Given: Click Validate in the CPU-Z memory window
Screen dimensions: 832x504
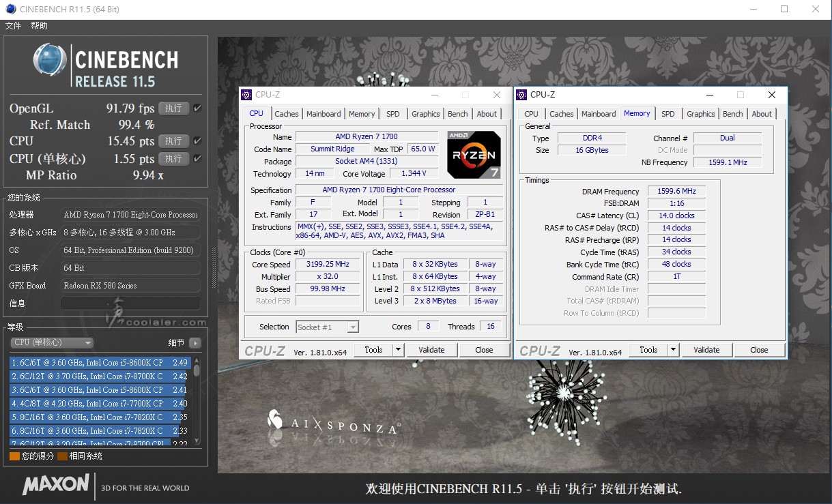Looking at the screenshot, I should click(x=706, y=350).
